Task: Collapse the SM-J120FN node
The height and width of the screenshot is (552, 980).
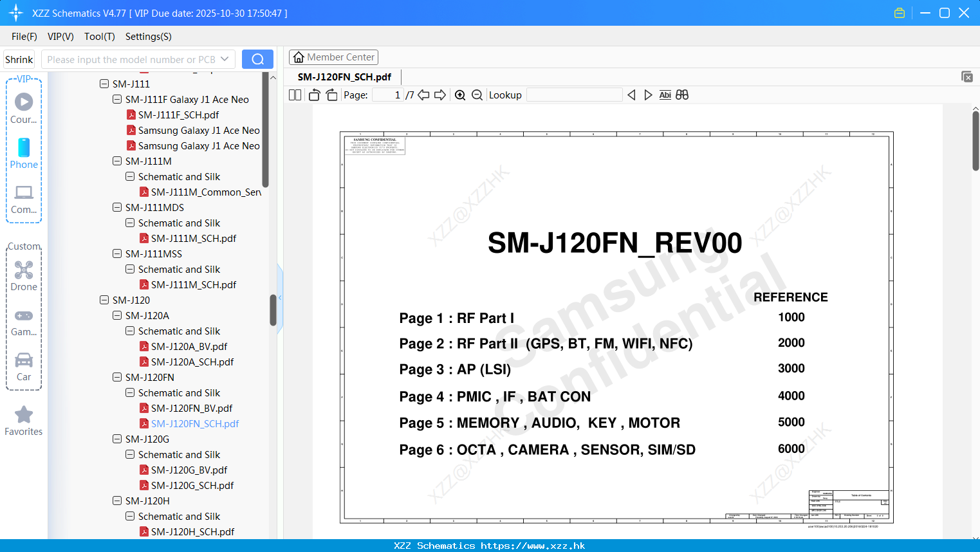Action: [x=117, y=377]
